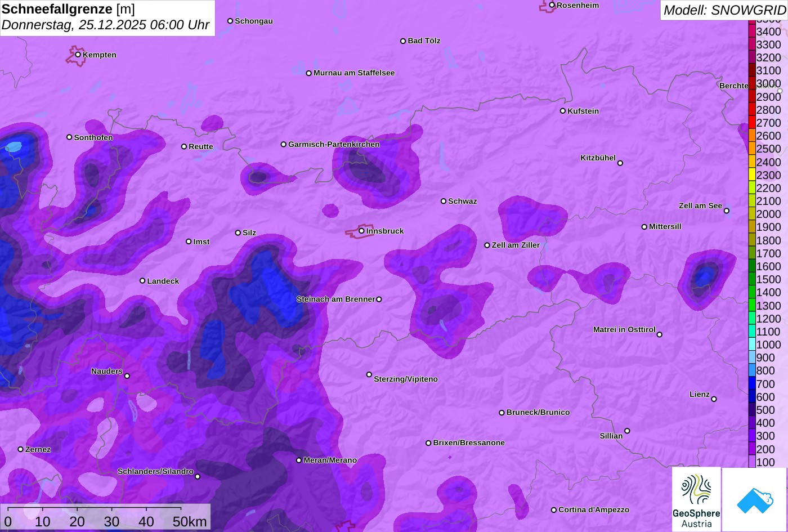Click the Nauders marker dot
This screenshot has width=788, height=532.
click(x=127, y=376)
